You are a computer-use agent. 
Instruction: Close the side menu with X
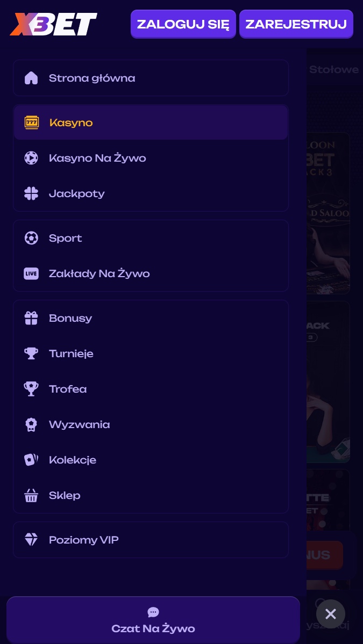(331, 614)
